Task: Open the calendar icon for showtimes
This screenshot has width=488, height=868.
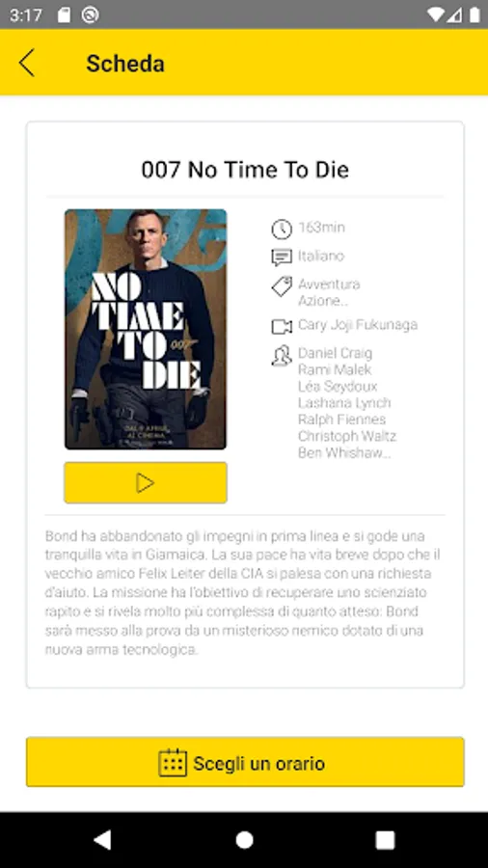Action: click(x=173, y=762)
